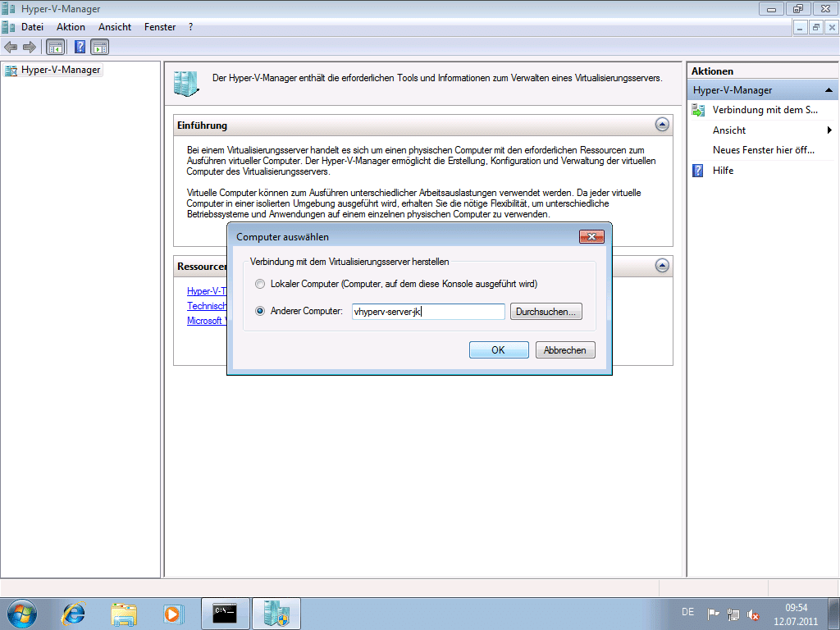Click the muted volume icon in system tray
840x630 pixels.
(753, 614)
